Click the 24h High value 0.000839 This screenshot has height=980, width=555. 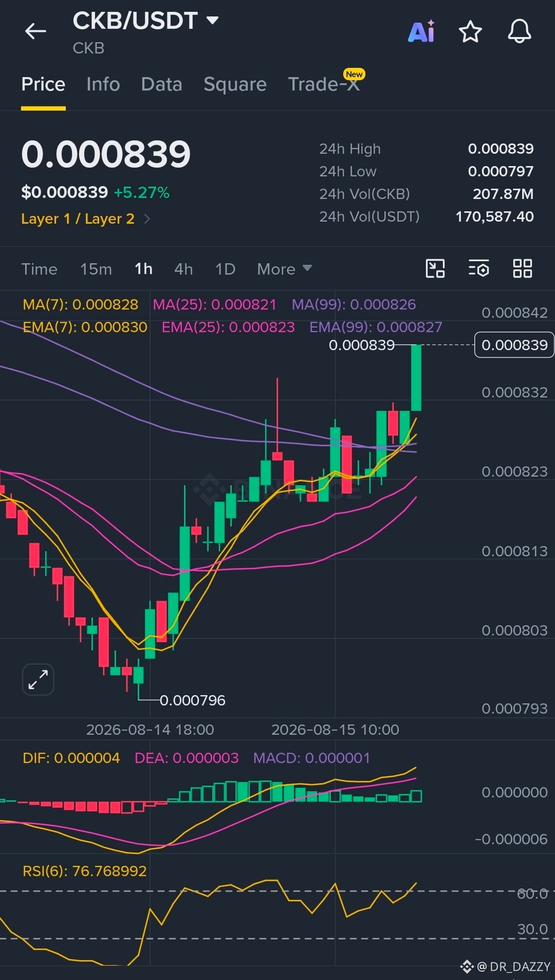(501, 149)
